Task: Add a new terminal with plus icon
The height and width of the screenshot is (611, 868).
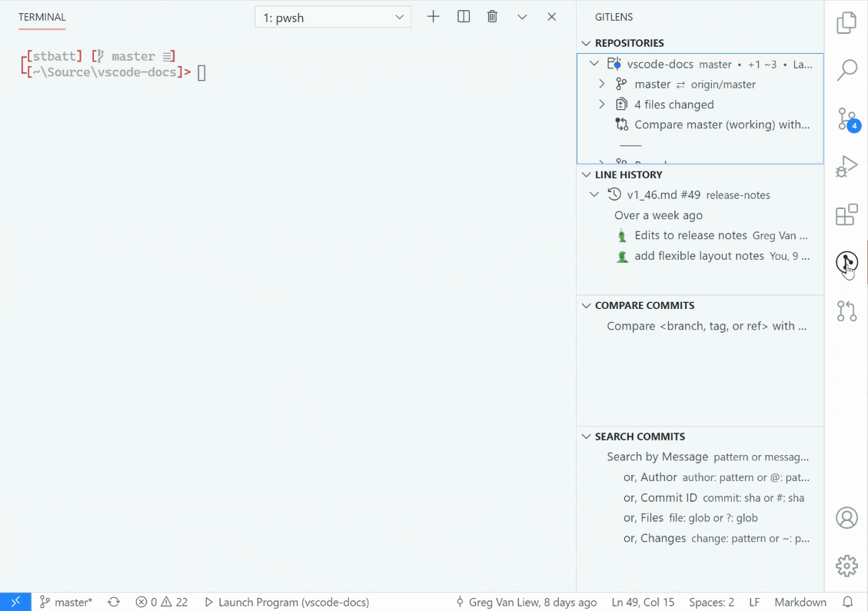Action: [x=434, y=17]
